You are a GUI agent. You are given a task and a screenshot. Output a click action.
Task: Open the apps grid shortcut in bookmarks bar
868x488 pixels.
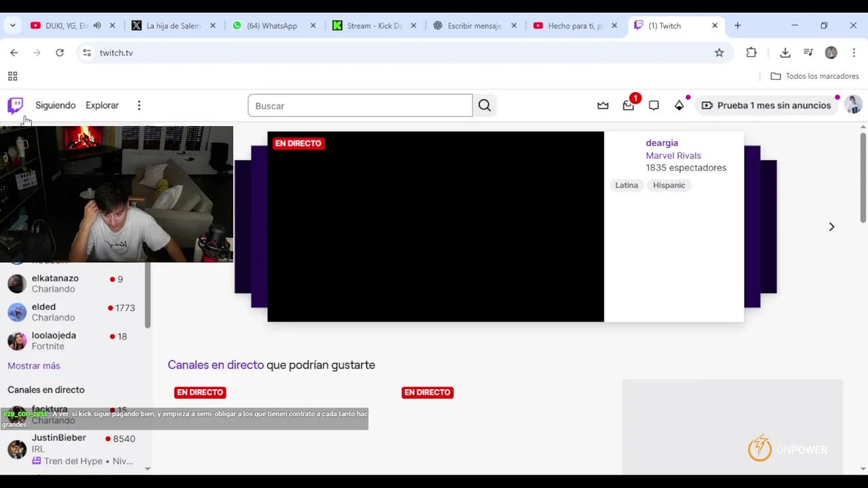(12, 77)
